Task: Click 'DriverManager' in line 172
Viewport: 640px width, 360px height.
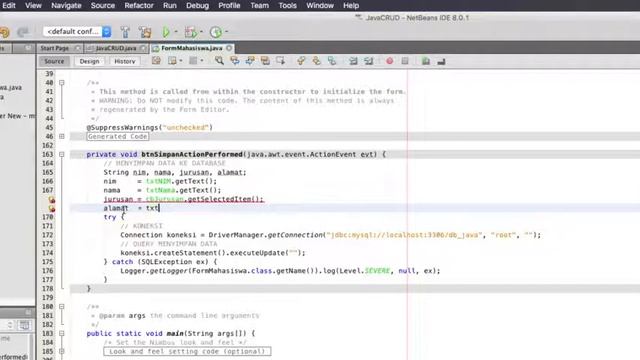Action: (x=236, y=235)
